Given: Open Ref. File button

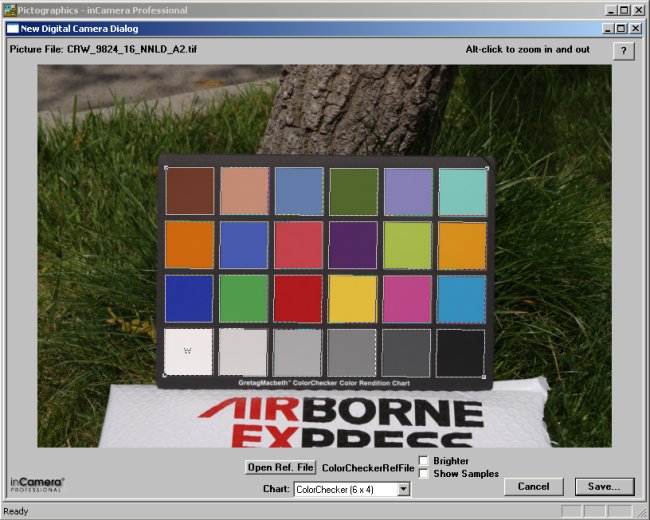Looking at the screenshot, I should 280,467.
